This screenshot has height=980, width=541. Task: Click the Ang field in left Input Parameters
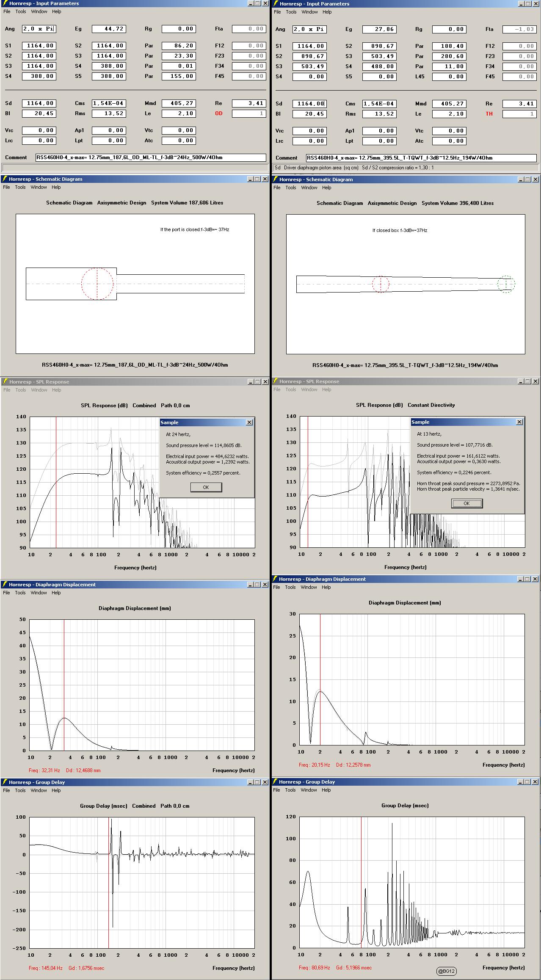click(x=39, y=29)
